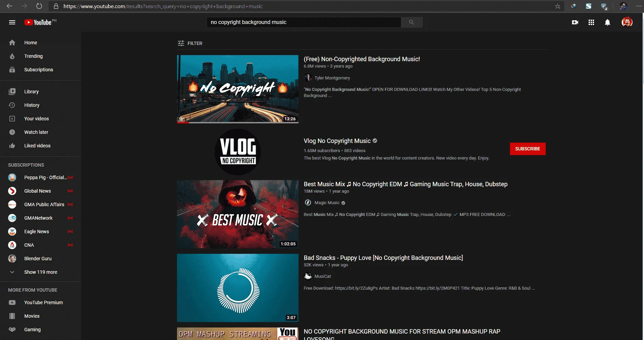Screen dimensions: 644x340
Task: Click the CNA channel avatar
Action: point(12,245)
